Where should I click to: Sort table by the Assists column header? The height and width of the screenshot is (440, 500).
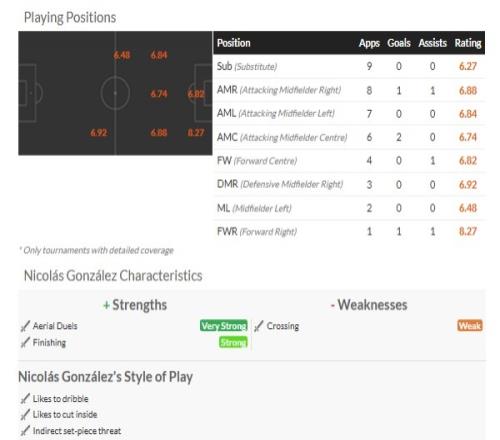click(432, 43)
